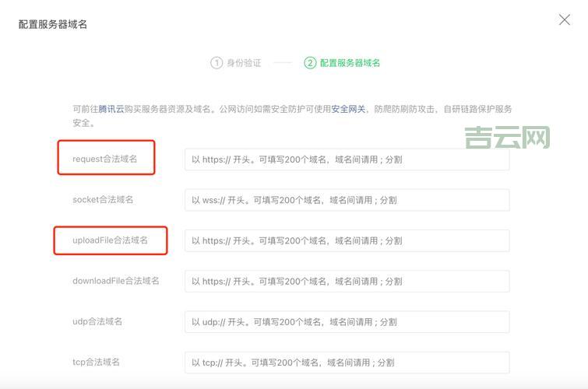Click the green step 2 circle icon
Viewport: 588px width, 389px height.
pos(310,63)
